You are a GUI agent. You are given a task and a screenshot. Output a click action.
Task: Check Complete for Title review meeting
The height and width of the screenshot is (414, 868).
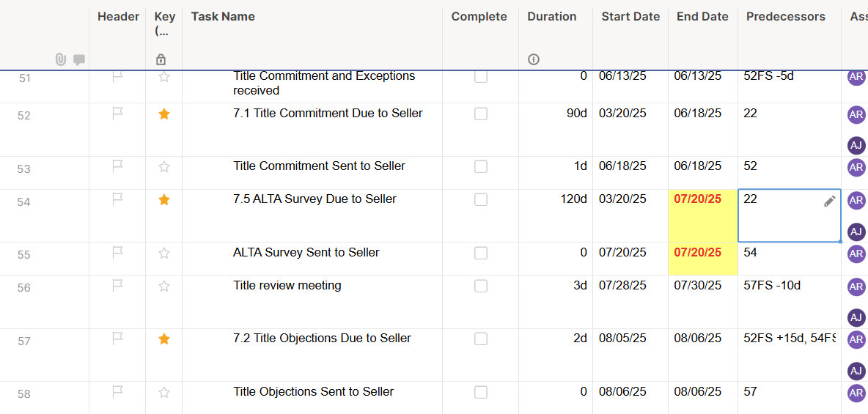coord(481,287)
